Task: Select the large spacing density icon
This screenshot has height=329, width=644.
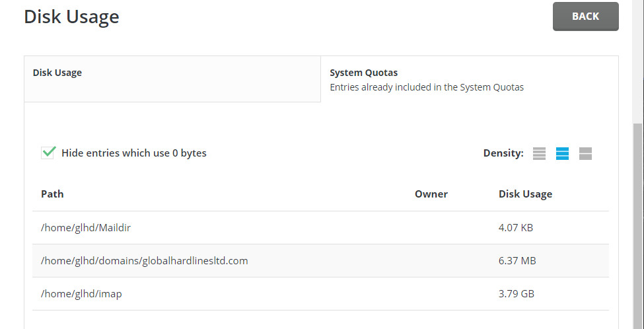Action: 585,154
